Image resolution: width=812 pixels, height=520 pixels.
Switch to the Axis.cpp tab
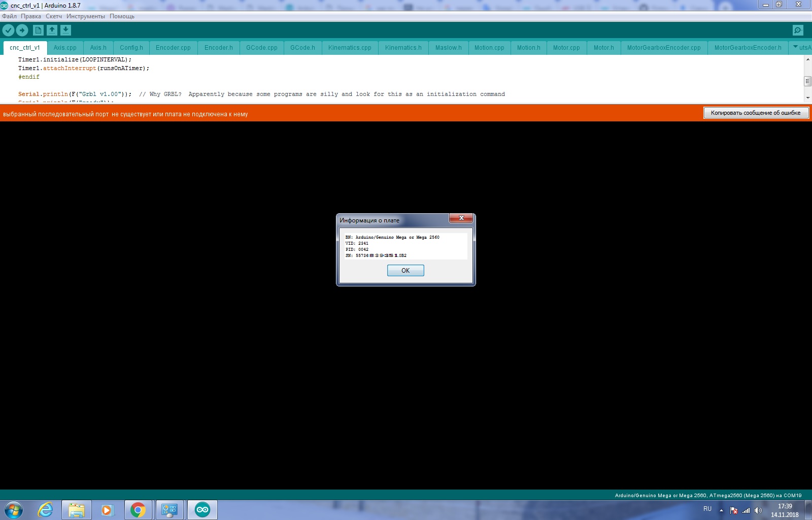65,48
